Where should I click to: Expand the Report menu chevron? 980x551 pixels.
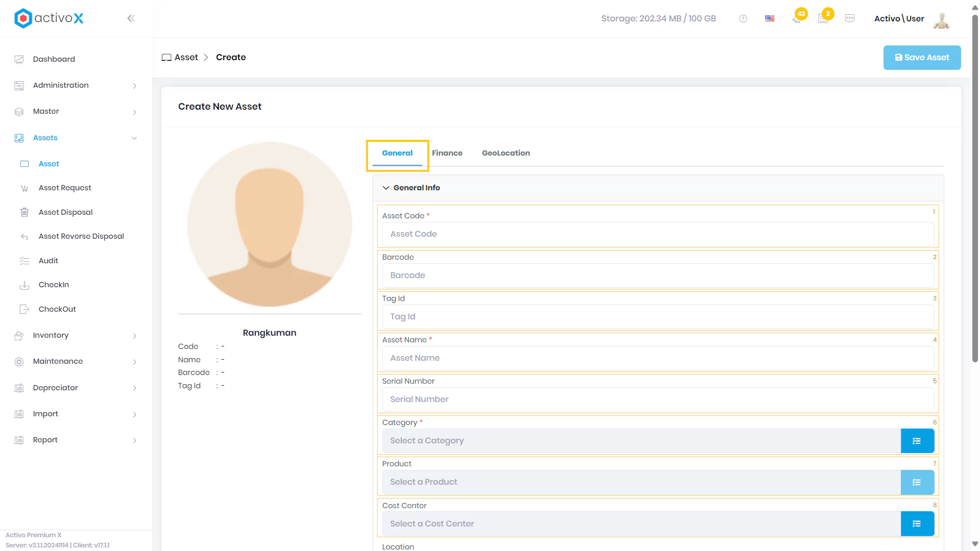pos(134,440)
